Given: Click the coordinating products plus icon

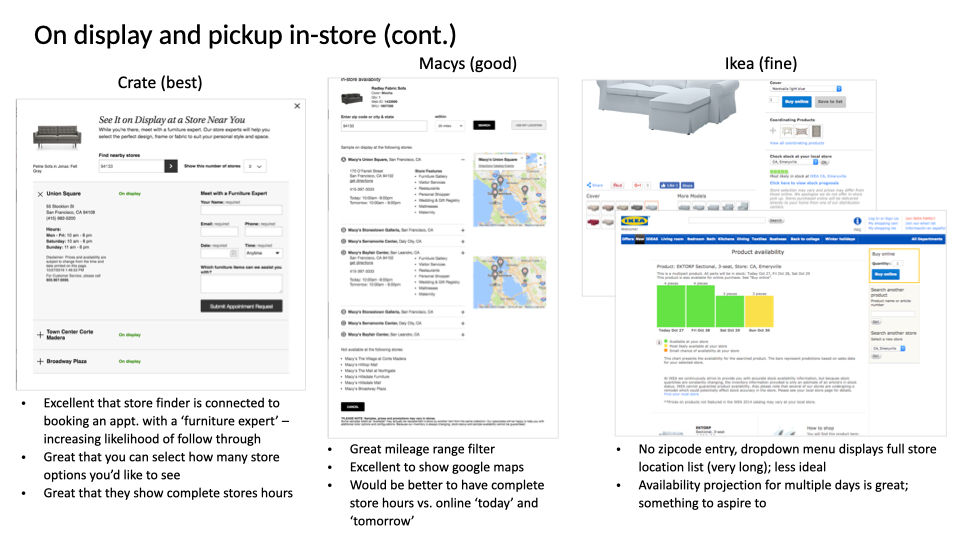Looking at the screenshot, I should (773, 130).
